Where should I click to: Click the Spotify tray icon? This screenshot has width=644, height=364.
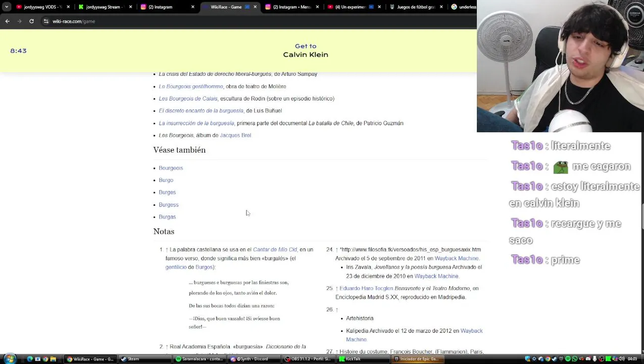pyautogui.click(x=569, y=359)
